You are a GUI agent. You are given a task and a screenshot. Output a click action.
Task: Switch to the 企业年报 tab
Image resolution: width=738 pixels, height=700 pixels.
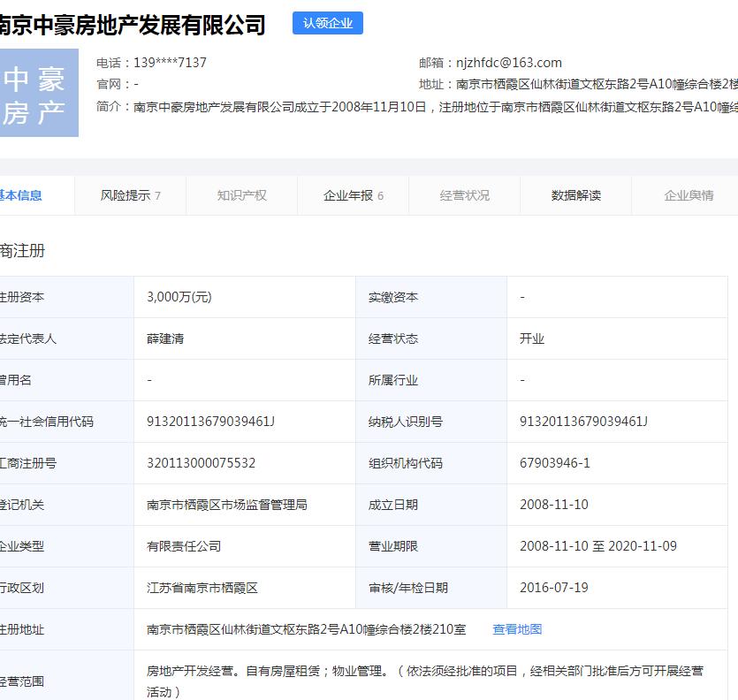pos(352,195)
